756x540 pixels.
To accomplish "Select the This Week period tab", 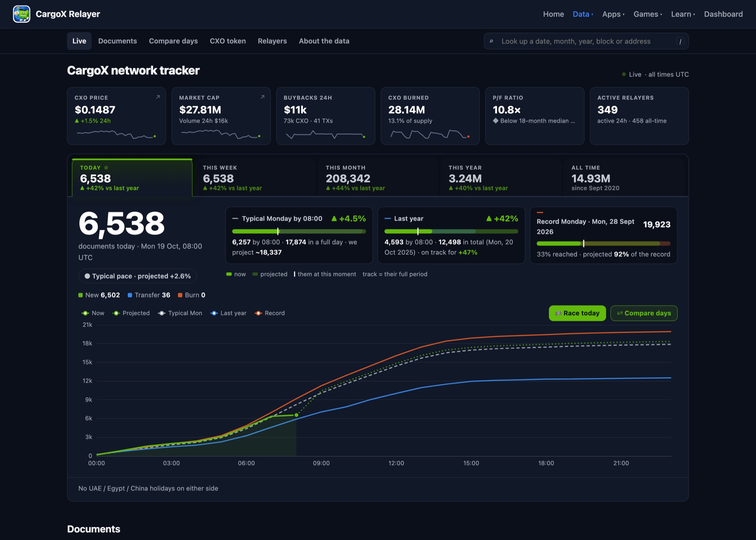I will tap(255, 177).
